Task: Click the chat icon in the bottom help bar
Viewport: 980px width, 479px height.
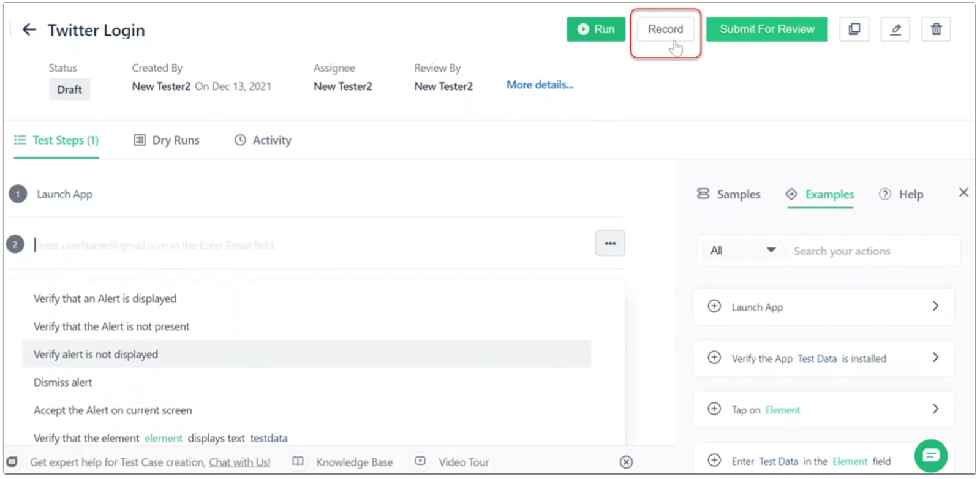Action: [12, 461]
